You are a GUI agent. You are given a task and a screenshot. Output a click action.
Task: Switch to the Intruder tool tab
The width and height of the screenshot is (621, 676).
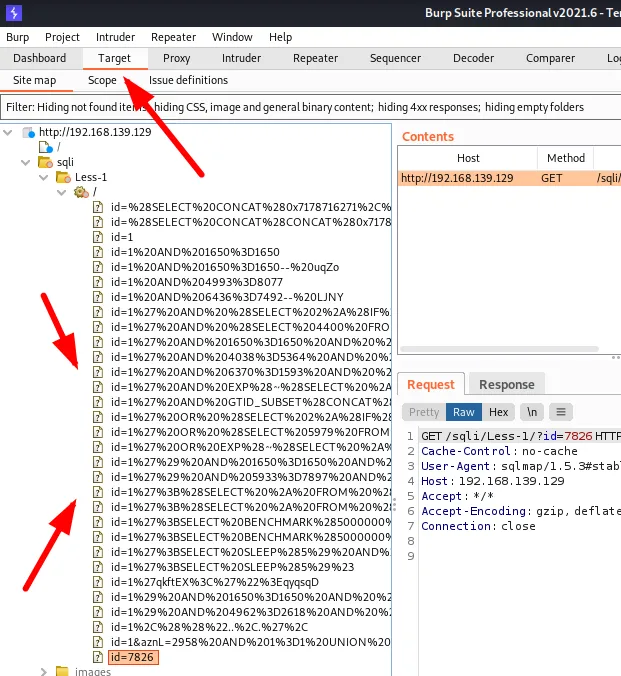tap(241, 58)
